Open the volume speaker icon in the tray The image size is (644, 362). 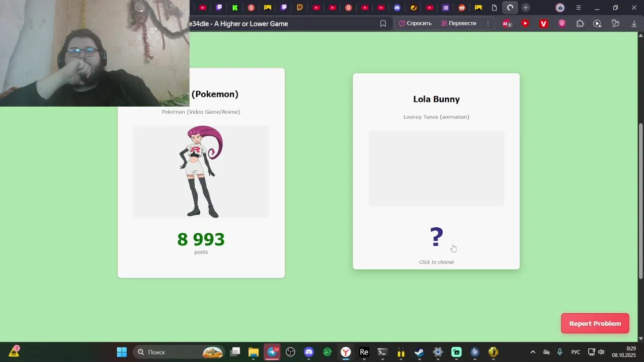[601, 352]
